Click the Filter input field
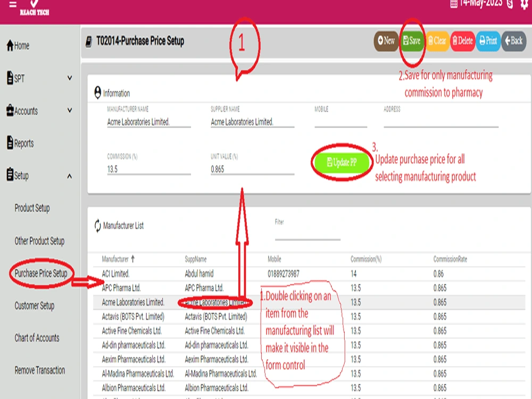Image resolution: width=532 pixels, height=399 pixels. tap(307, 234)
